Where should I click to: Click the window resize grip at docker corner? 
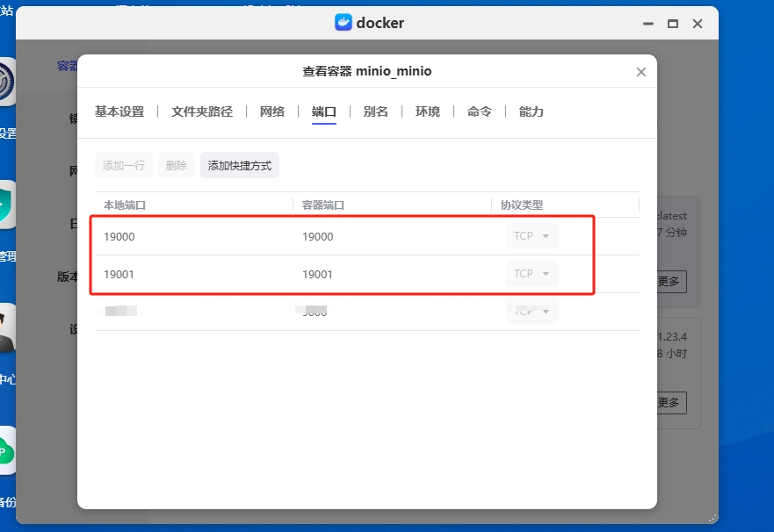click(713, 518)
